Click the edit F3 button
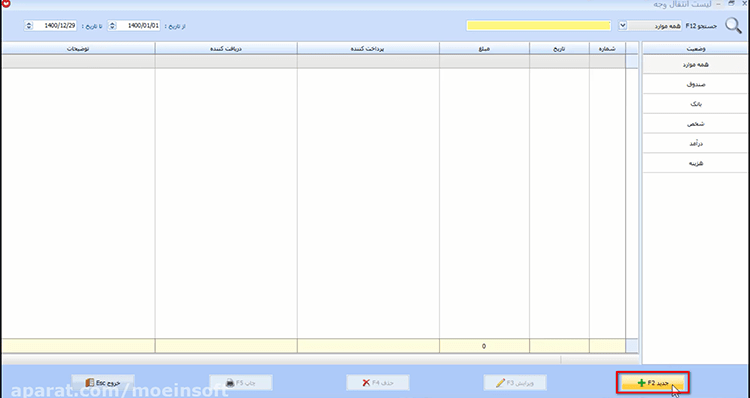 [x=515, y=383]
